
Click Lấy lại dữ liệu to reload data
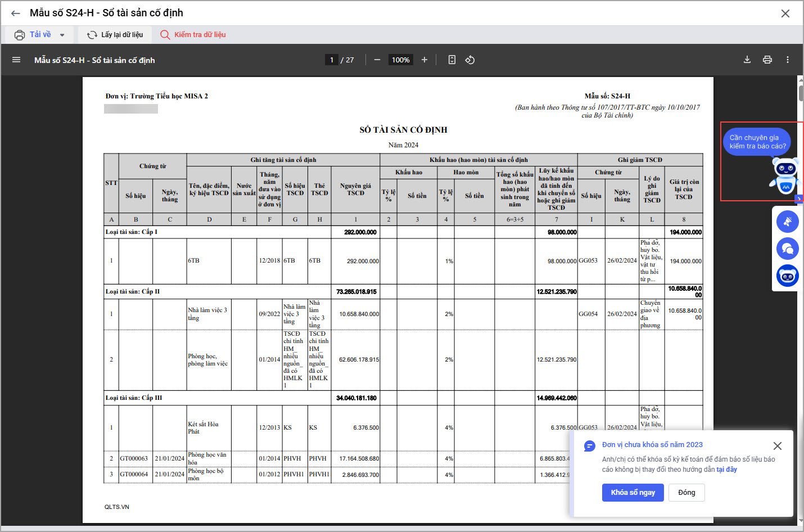tap(115, 35)
